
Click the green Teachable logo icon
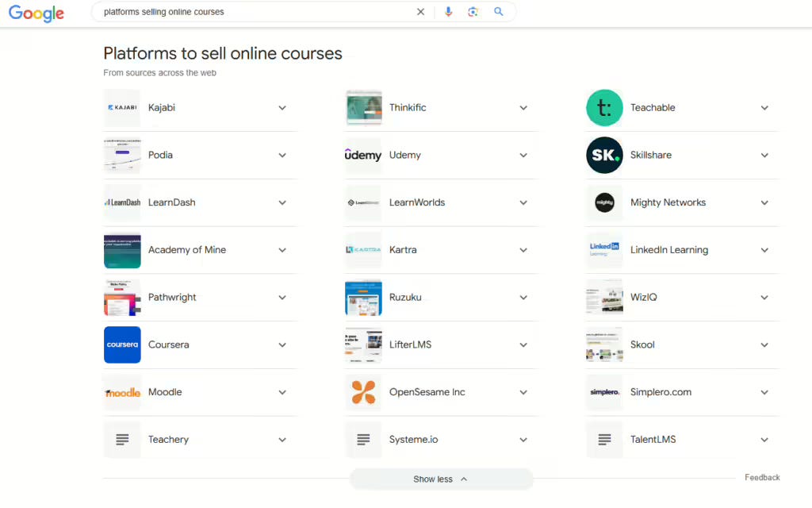coord(604,108)
